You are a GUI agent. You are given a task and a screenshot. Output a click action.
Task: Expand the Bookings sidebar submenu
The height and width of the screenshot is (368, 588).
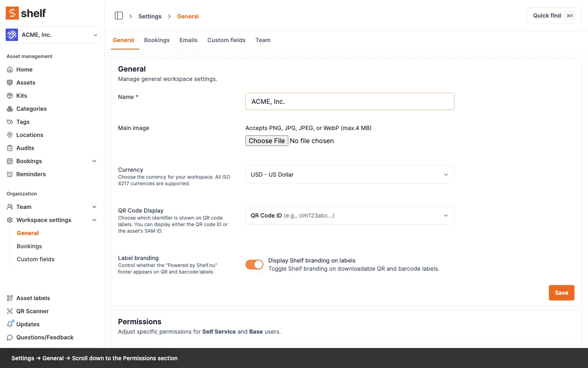[94, 161]
